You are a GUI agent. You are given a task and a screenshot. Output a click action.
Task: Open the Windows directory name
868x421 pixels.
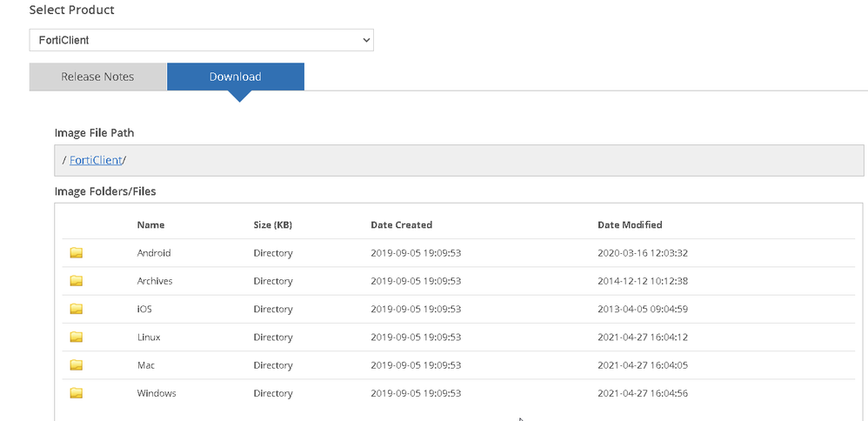pos(157,393)
